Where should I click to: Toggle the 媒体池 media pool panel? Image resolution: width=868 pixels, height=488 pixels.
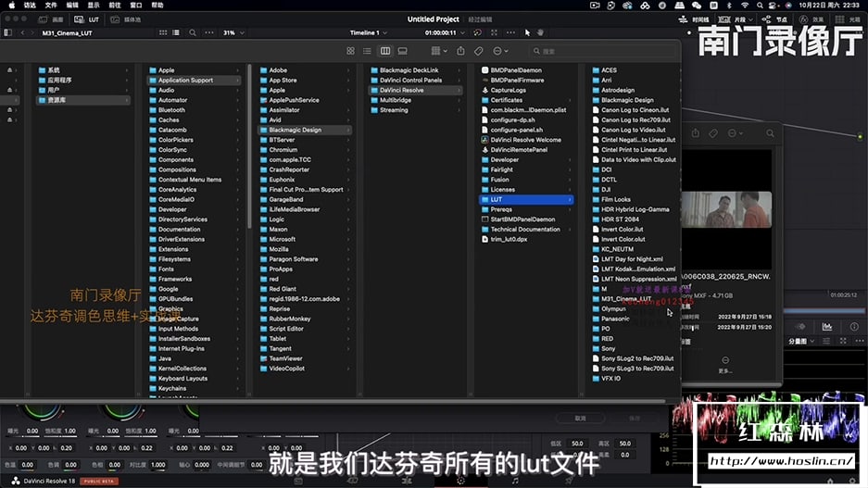pos(126,19)
